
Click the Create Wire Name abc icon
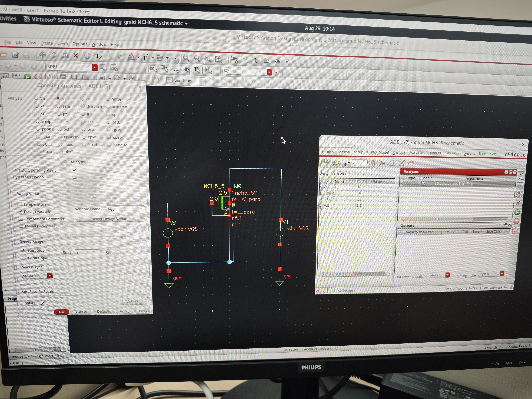tap(266, 60)
